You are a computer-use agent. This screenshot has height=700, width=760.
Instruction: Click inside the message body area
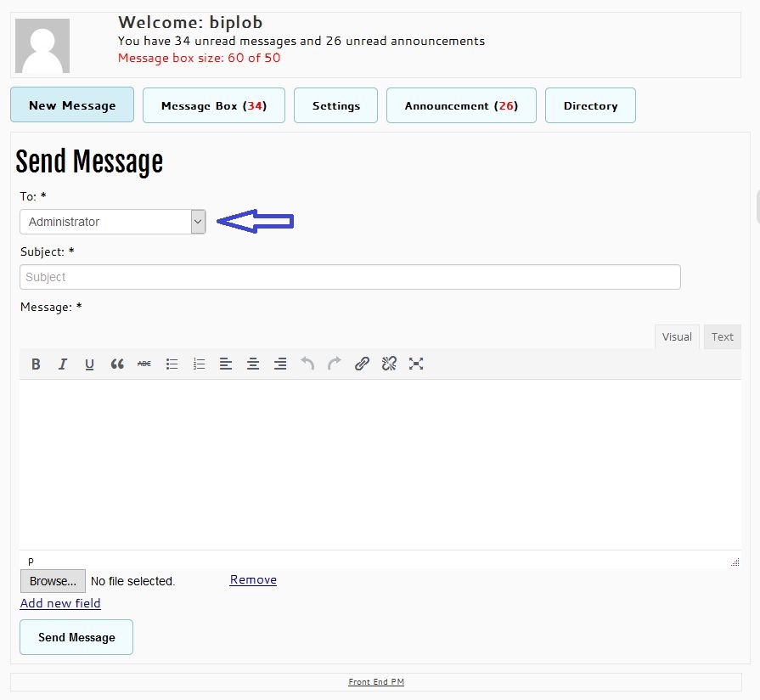[380, 465]
